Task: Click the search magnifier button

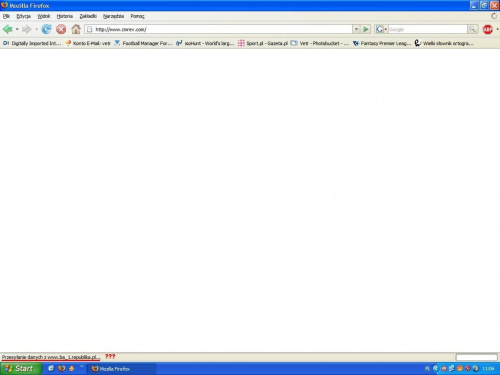Action: [x=472, y=29]
